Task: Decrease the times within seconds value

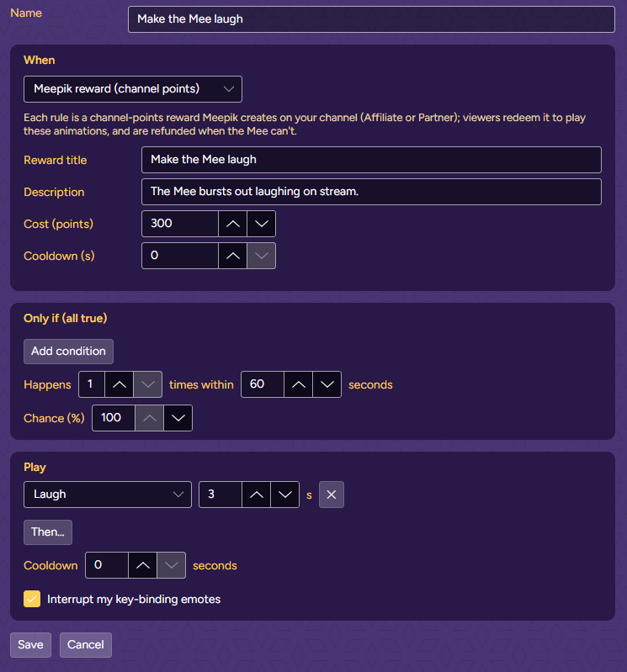Action: click(x=327, y=384)
